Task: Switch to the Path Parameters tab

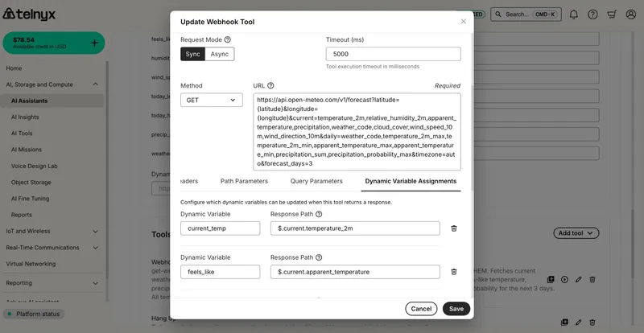Action: point(244,181)
